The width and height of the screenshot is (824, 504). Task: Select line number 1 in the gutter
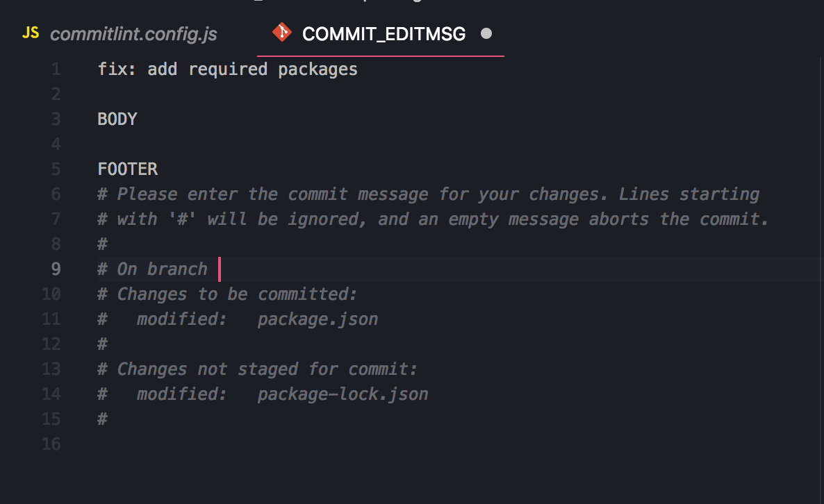(x=56, y=69)
